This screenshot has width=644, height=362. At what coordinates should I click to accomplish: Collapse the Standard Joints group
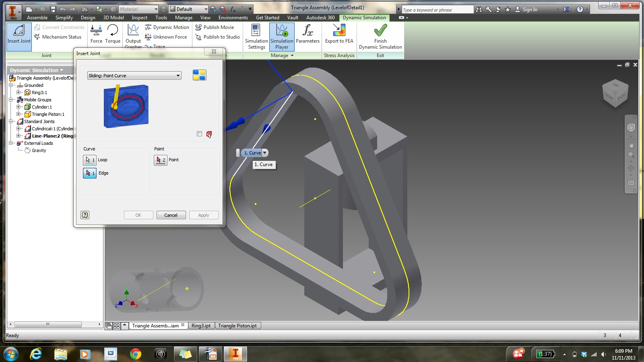pyautogui.click(x=11, y=121)
